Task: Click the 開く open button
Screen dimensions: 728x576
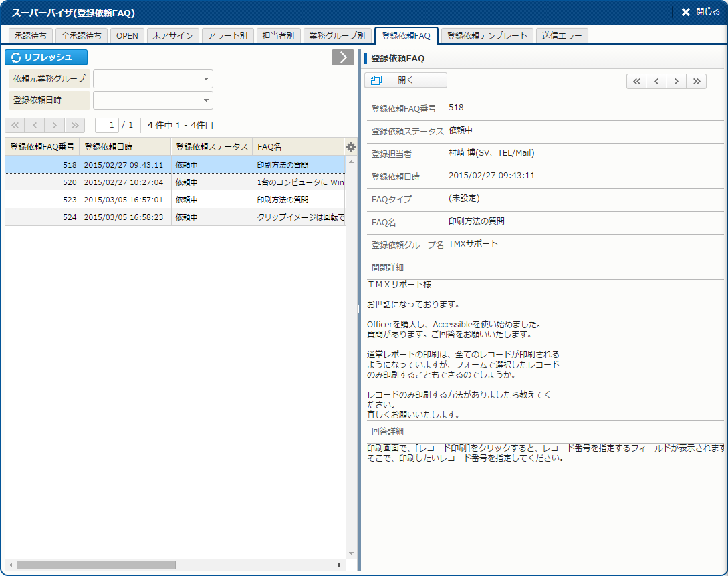Action: [x=405, y=80]
